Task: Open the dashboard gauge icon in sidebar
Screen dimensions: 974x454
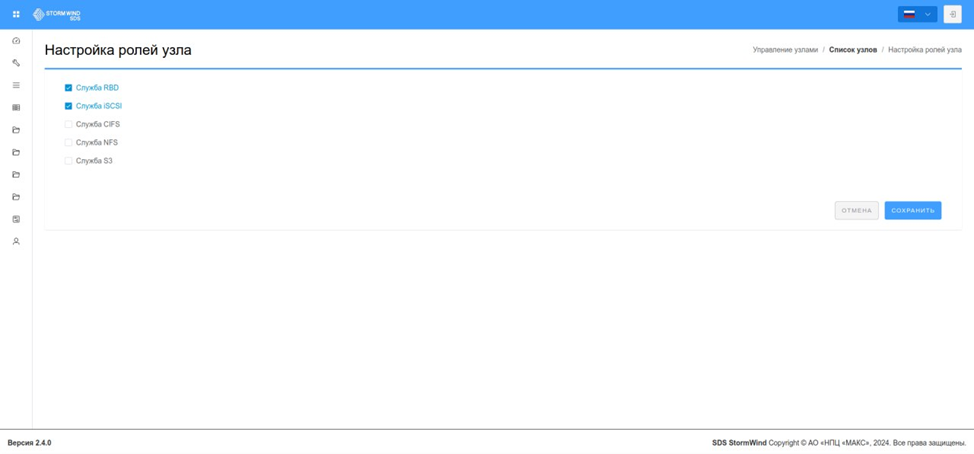Action: [16, 40]
